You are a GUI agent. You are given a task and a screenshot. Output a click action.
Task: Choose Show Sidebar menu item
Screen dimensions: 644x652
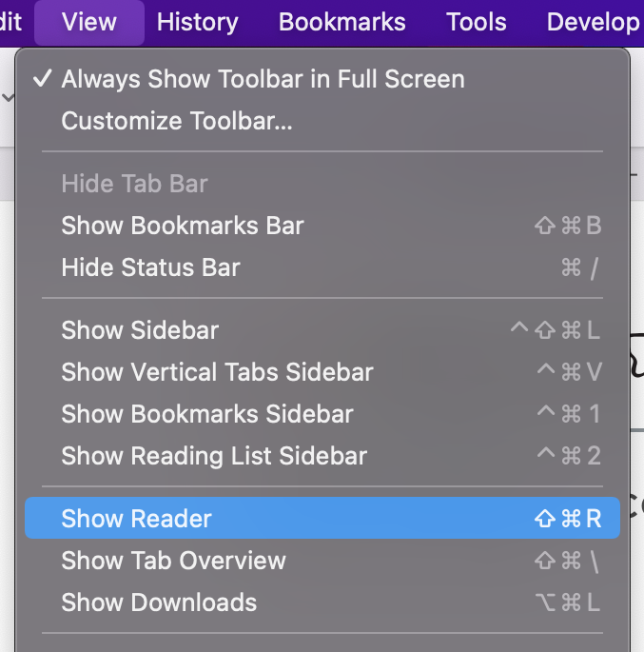pyautogui.click(x=322, y=330)
